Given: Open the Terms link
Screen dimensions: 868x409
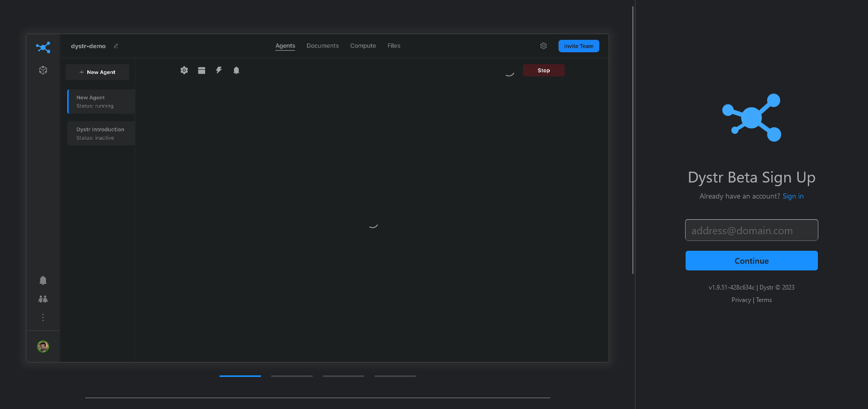Looking at the screenshot, I should click(764, 300).
